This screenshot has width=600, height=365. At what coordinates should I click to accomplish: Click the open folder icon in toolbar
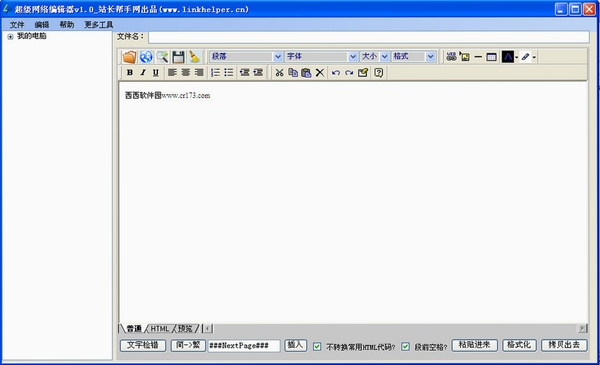[x=129, y=57]
